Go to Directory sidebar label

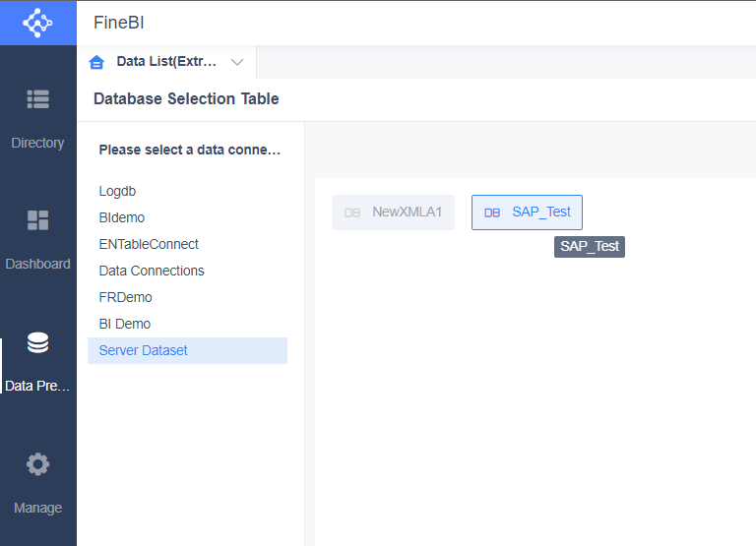tap(37, 143)
